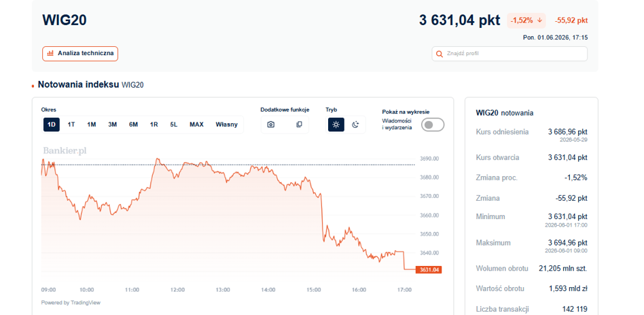Click the Kurs odniesienia value 3 686,96 pkt
644x315 pixels.
coord(568,132)
